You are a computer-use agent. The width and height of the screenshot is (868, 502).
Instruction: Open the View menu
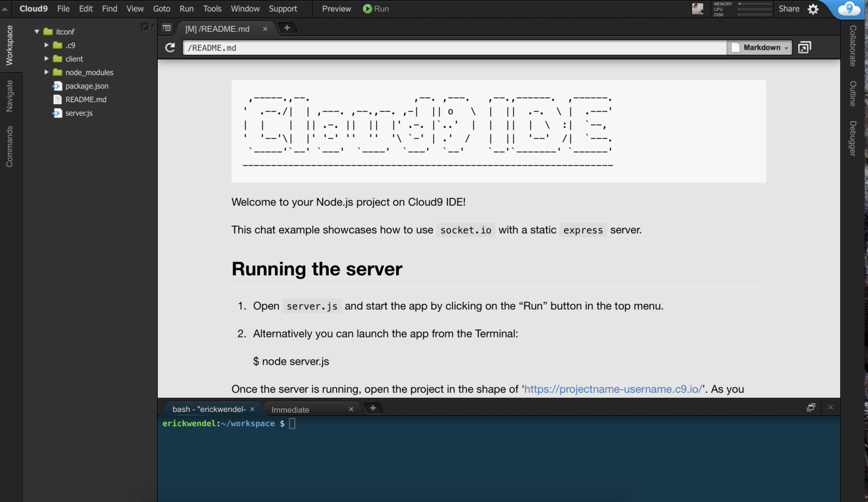135,9
